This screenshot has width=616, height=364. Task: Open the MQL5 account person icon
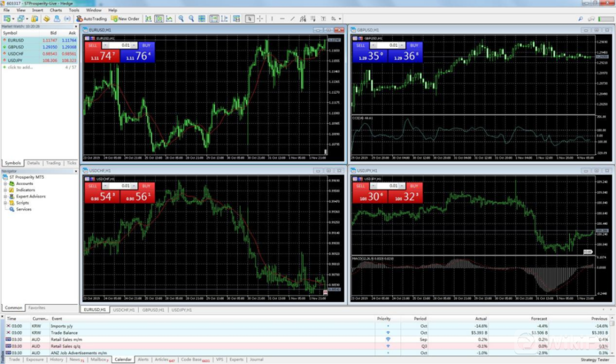click(x=57, y=18)
